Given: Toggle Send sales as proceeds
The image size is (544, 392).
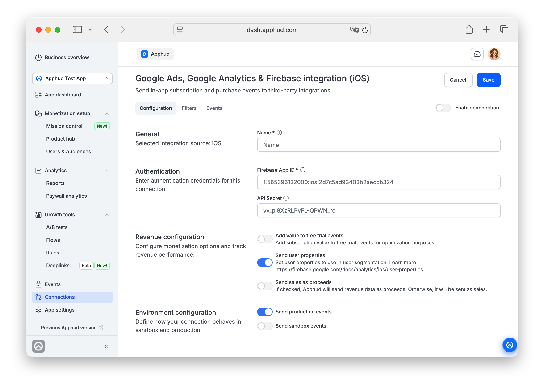Looking at the screenshot, I should tap(265, 286).
